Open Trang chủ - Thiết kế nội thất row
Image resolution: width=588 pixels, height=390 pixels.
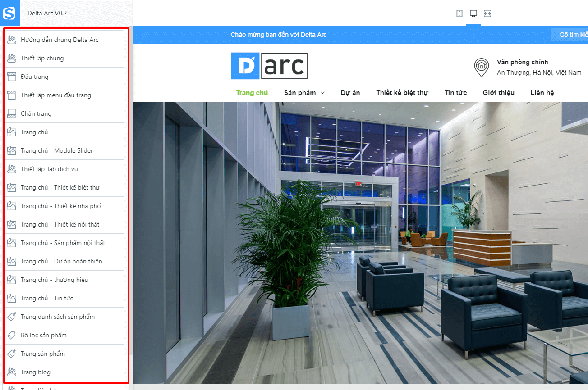64,224
